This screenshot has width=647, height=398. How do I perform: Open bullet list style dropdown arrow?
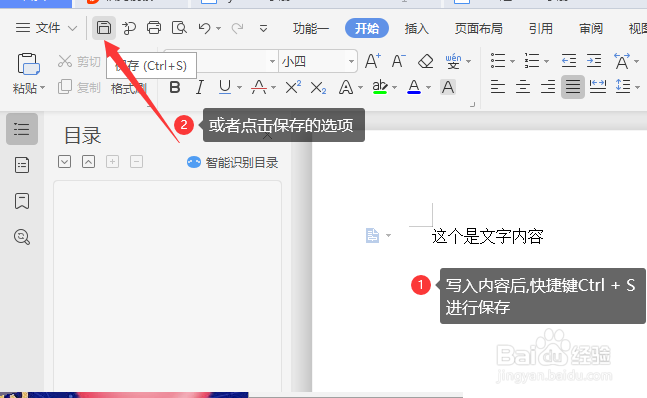(x=512, y=61)
